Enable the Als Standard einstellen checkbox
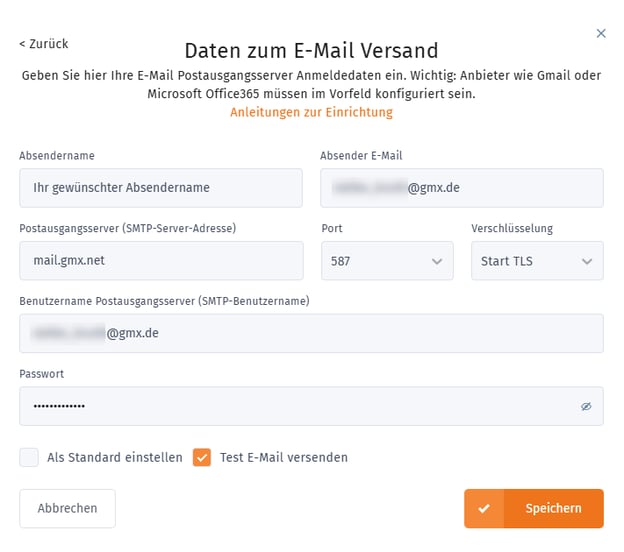This screenshot has width=624, height=552. (x=29, y=458)
